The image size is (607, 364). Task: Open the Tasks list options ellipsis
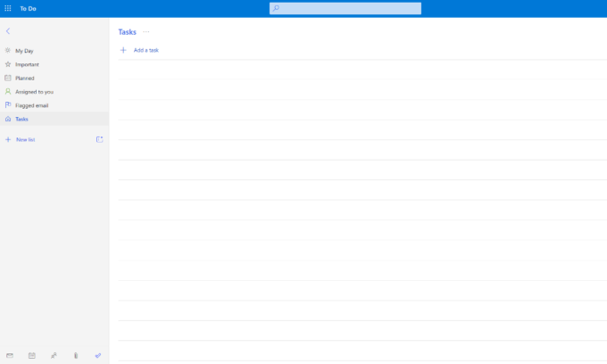[146, 32]
